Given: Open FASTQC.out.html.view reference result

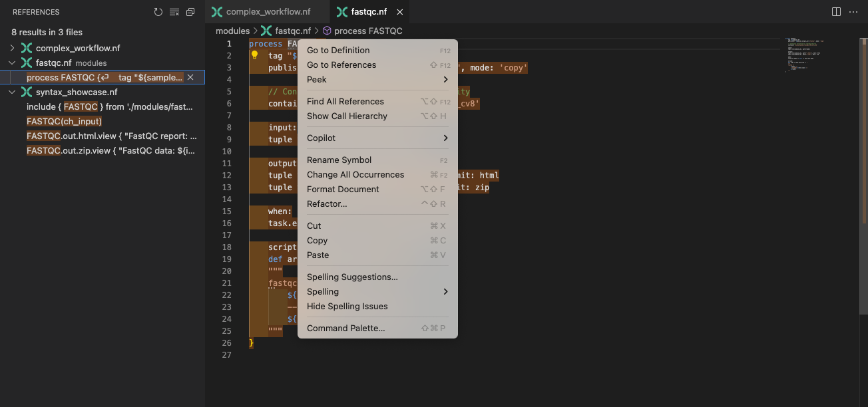Looking at the screenshot, I should click(x=103, y=136).
